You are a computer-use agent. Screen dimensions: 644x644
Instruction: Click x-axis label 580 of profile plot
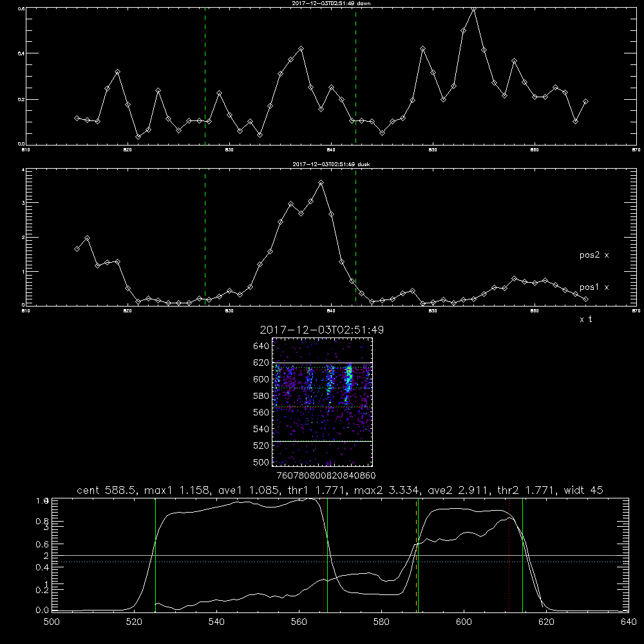point(381,622)
